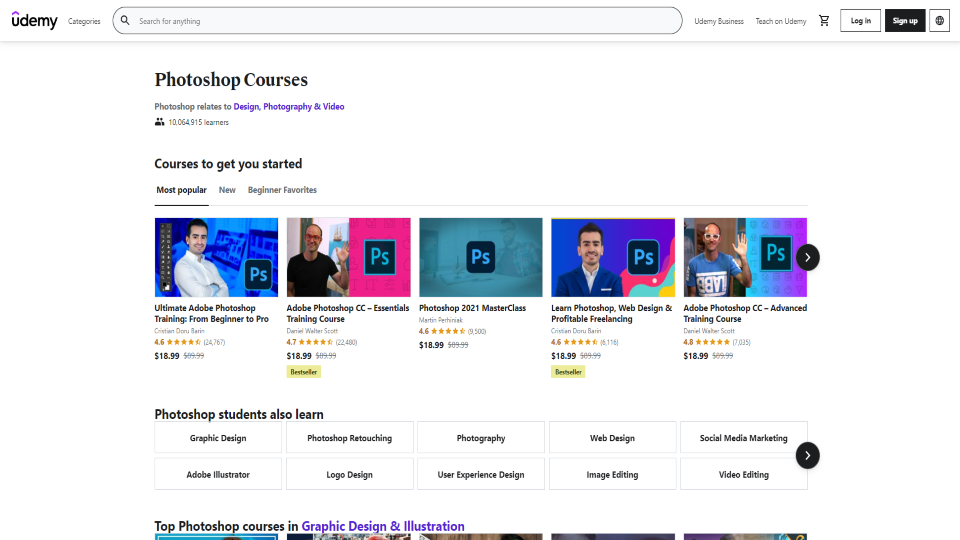Select Photography topic

(x=481, y=438)
